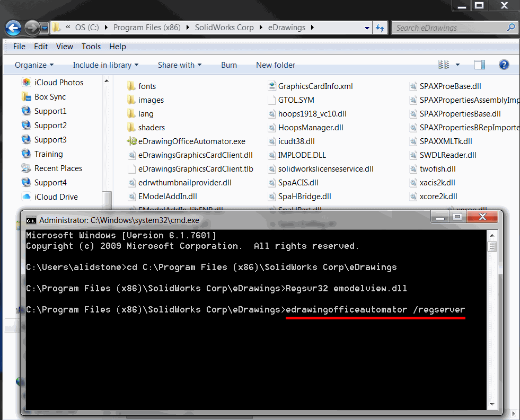This screenshot has height=420, width=520.
Task: Click the New folder button
Action: [276, 65]
